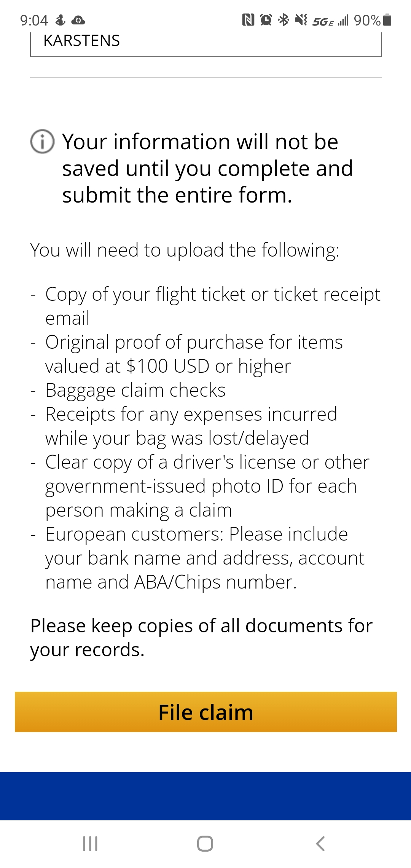Tap the blue footer bar
The height and width of the screenshot is (868, 411).
pyautogui.click(x=205, y=796)
